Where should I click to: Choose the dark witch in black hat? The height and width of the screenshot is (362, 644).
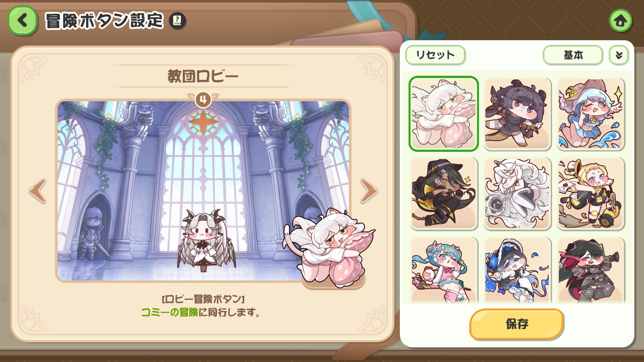tap(443, 194)
